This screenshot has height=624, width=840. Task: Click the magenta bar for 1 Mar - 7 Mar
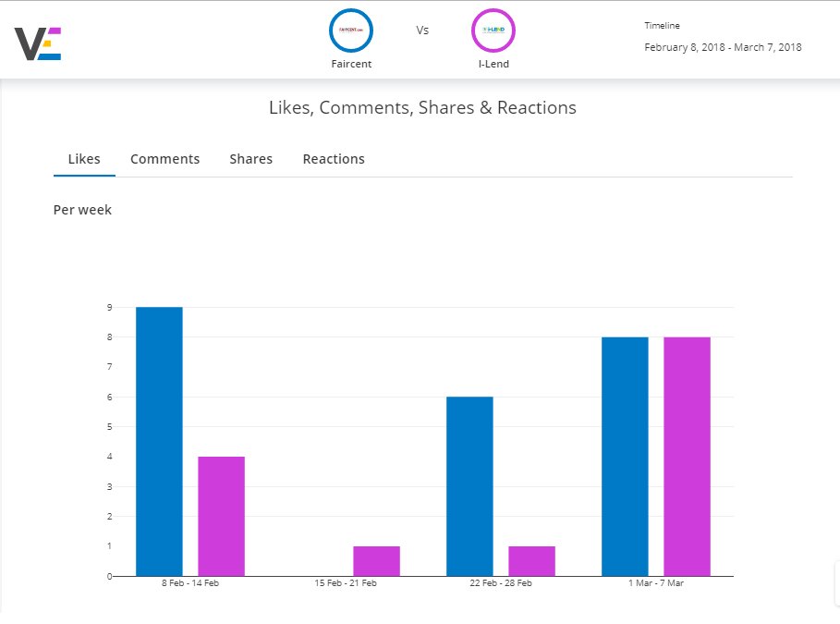687,453
